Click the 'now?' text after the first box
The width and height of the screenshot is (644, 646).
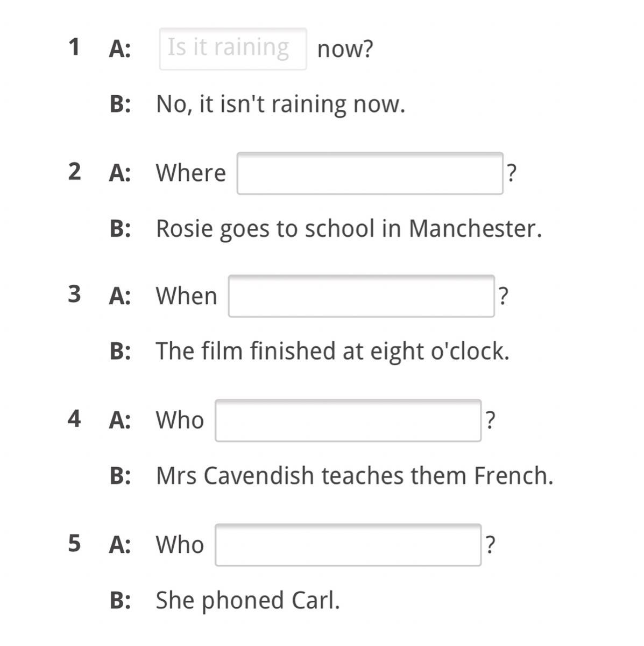click(345, 50)
